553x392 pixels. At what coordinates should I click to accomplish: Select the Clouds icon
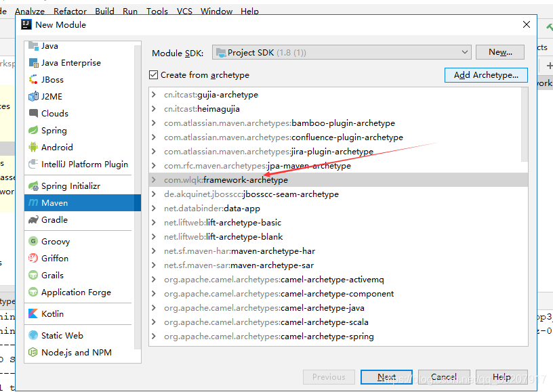tap(33, 114)
